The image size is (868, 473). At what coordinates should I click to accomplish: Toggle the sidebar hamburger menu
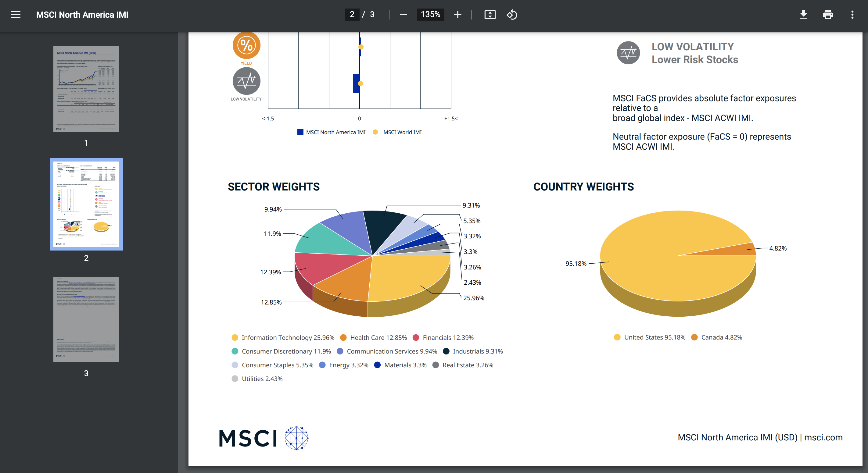pyautogui.click(x=16, y=14)
